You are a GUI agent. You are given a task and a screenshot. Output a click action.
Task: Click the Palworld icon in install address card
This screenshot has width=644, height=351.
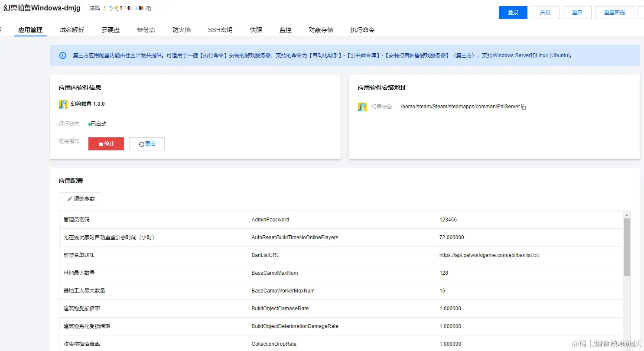click(362, 107)
